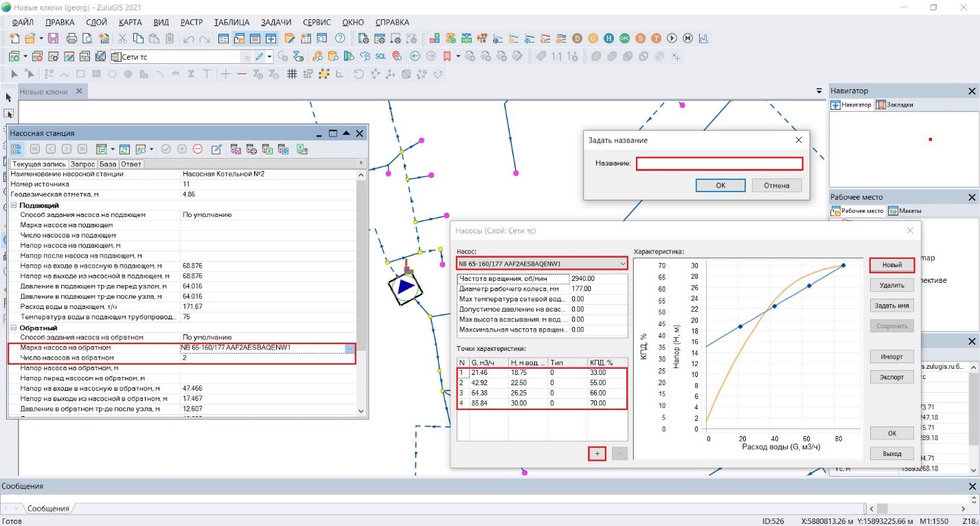Switch to the 'Запрос' tab

tap(82, 164)
